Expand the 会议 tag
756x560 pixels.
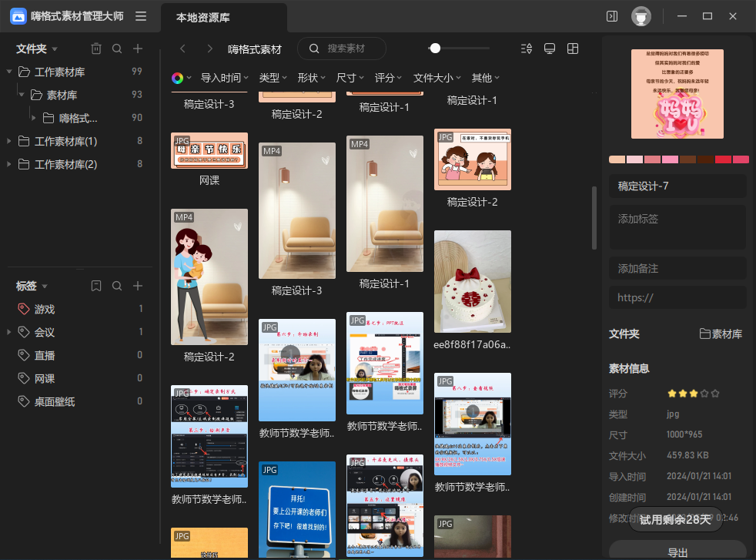coord(8,332)
